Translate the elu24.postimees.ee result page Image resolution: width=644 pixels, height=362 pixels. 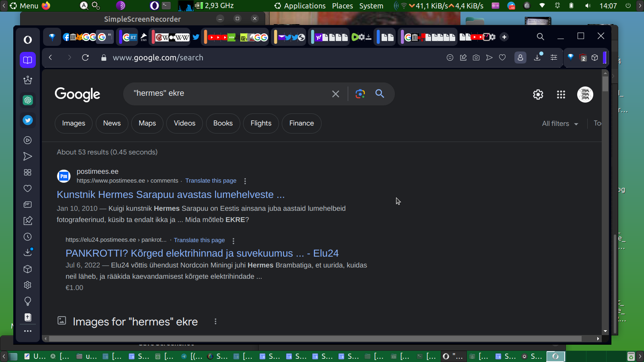(x=199, y=240)
